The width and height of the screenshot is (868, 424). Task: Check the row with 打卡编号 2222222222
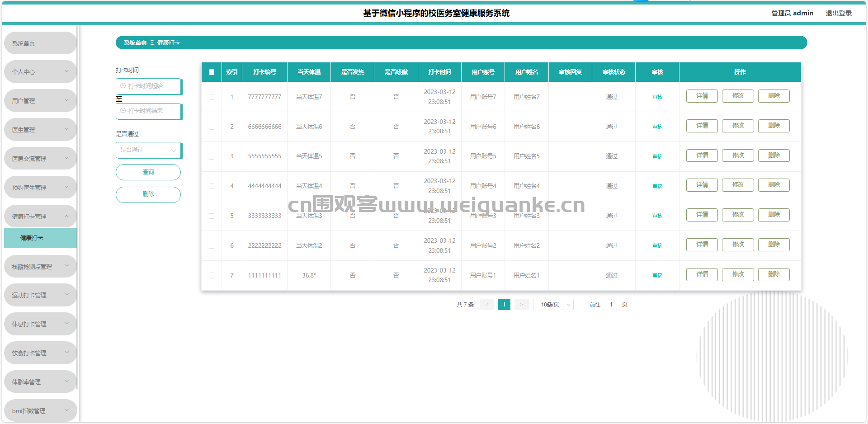(x=212, y=245)
